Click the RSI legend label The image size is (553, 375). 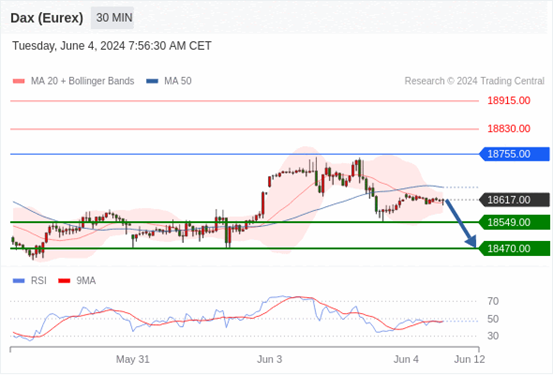click(x=38, y=281)
